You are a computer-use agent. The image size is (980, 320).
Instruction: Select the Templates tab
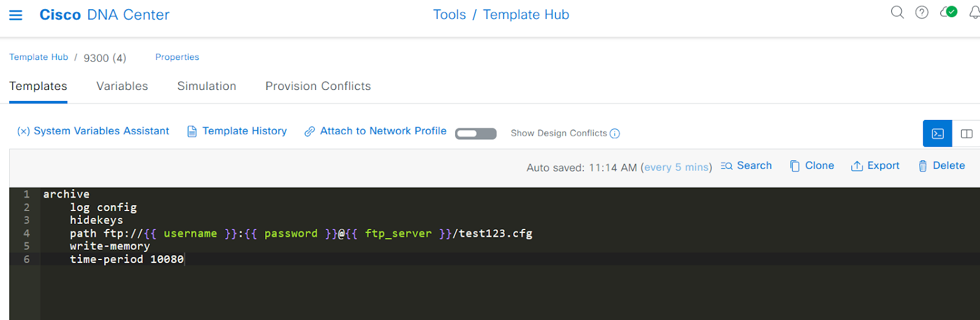pos(38,86)
